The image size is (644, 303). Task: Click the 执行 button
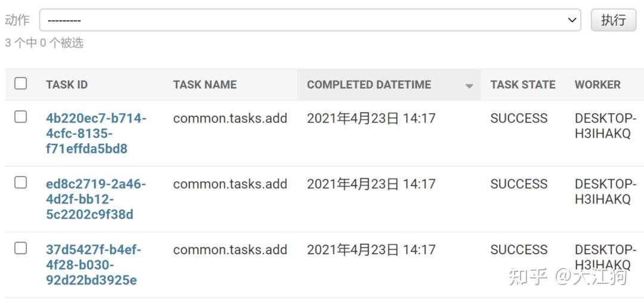click(x=613, y=20)
